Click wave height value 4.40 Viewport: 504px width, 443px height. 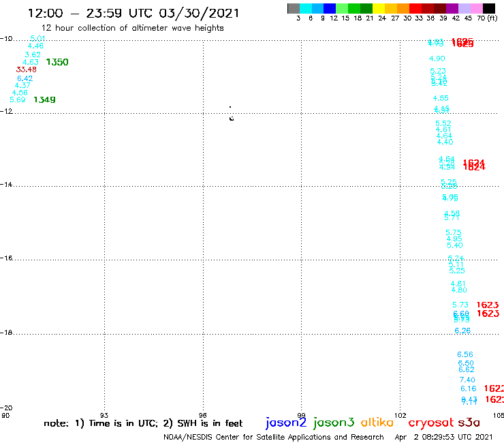point(445,142)
